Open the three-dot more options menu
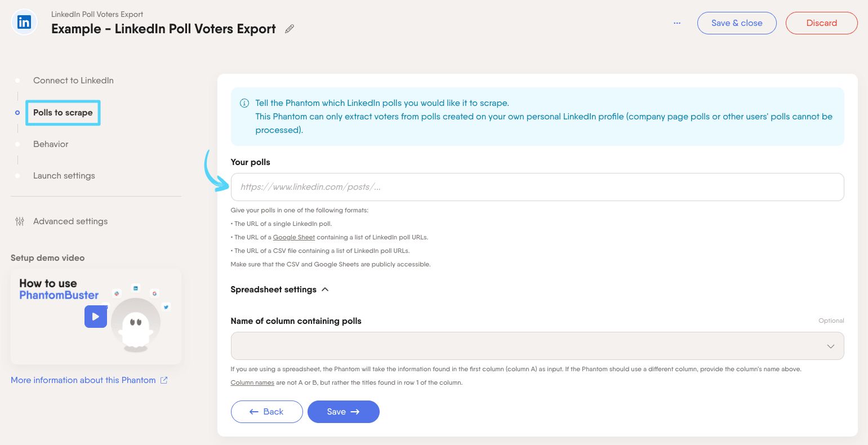 pyautogui.click(x=677, y=23)
